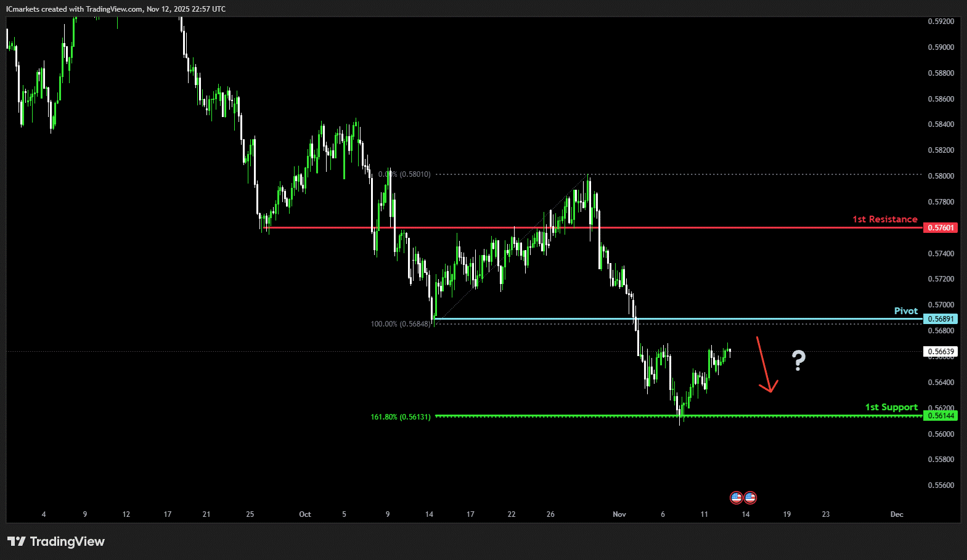The width and height of the screenshot is (967, 560).
Task: Select the blue 0.56891 pivot price tag
Action: (940, 319)
